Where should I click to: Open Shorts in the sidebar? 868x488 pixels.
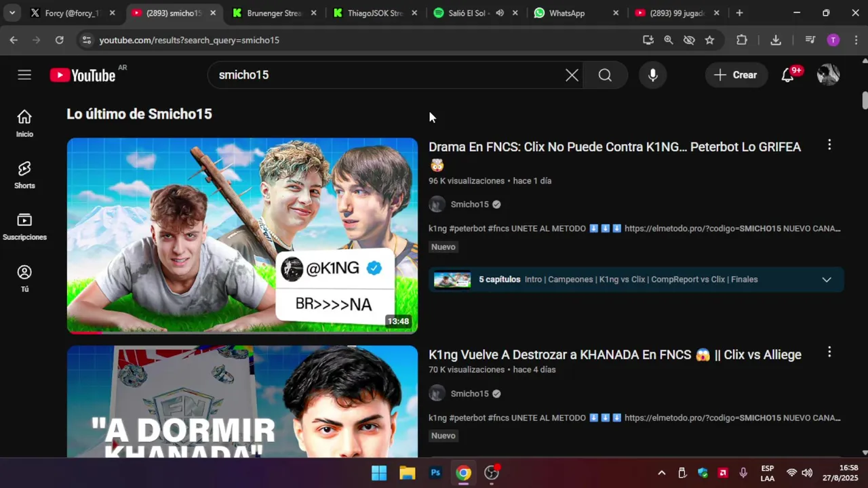(x=24, y=175)
